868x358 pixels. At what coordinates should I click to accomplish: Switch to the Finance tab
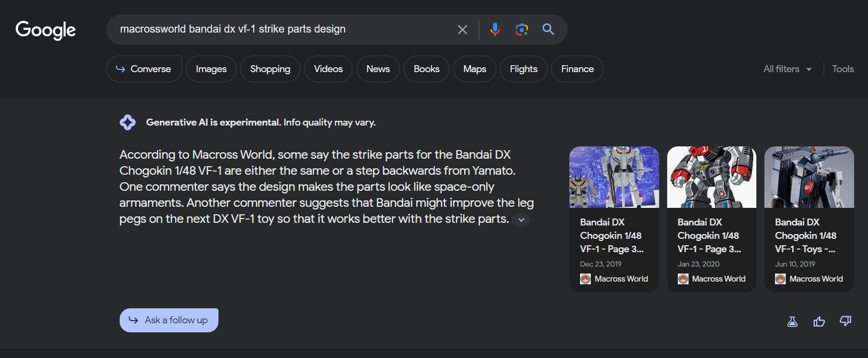coord(577,69)
